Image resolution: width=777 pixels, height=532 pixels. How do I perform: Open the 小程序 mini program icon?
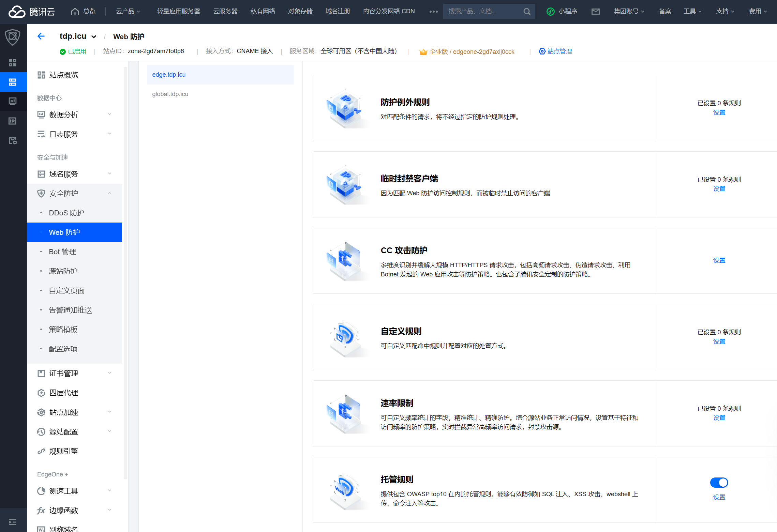click(550, 12)
